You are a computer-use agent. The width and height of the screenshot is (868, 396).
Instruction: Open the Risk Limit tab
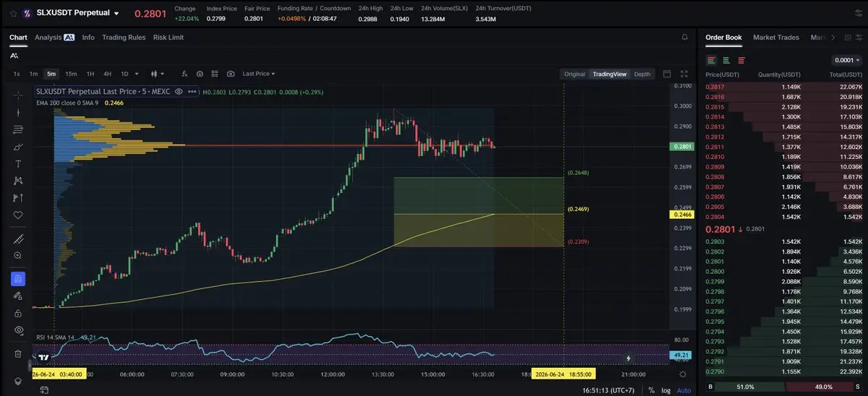click(169, 37)
